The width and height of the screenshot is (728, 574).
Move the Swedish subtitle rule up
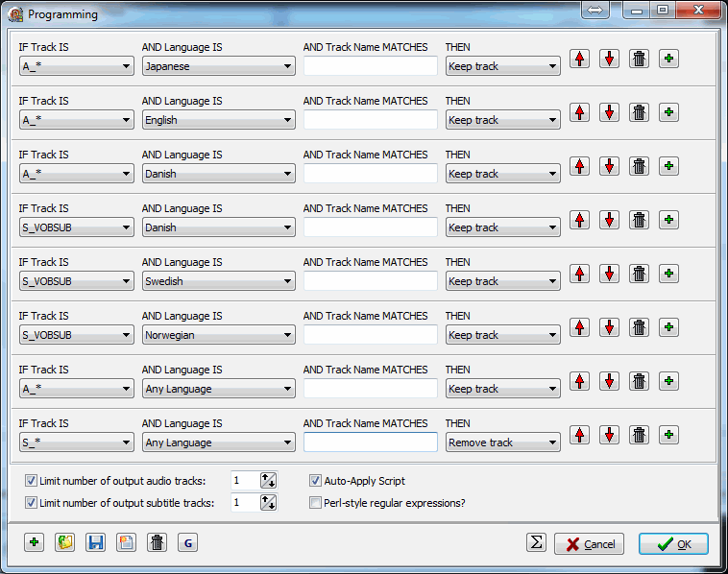(x=579, y=274)
